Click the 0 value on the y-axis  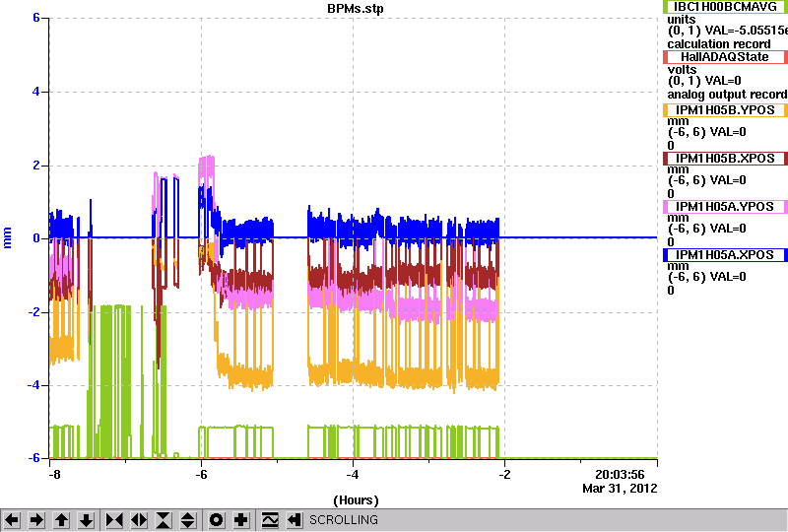(36, 238)
